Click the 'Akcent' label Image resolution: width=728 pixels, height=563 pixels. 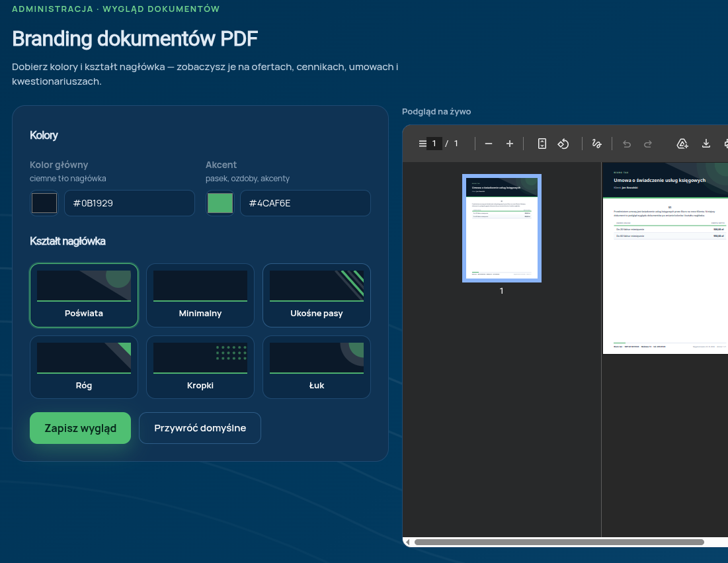(221, 165)
